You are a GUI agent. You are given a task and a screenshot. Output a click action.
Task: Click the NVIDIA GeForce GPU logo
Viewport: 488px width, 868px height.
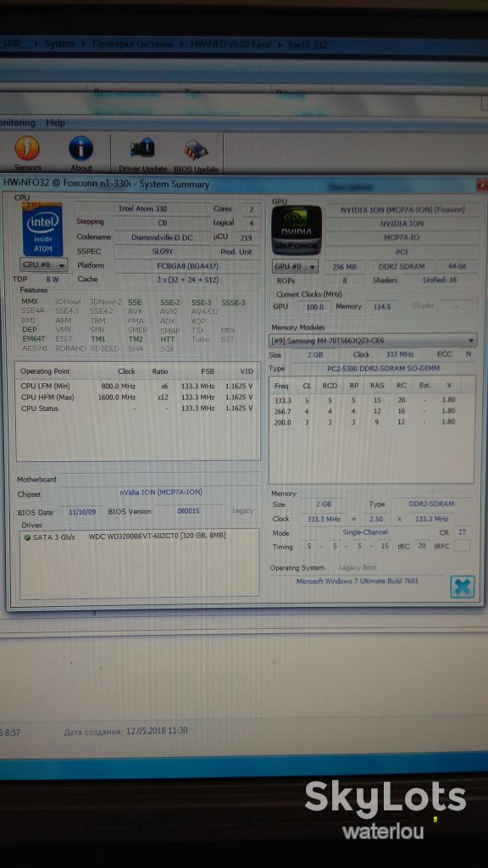click(297, 231)
